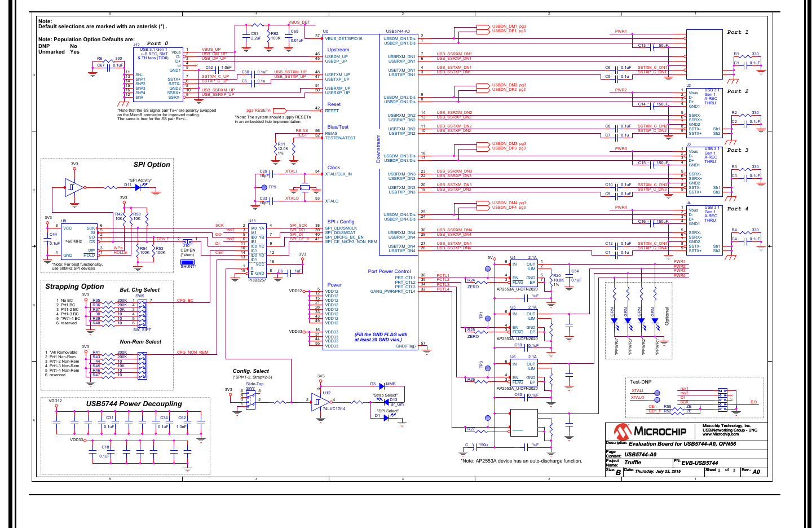Select the D11 SPI Activity LED symbol
Image resolution: width=812 pixels, height=528 pixels.
tap(137, 188)
